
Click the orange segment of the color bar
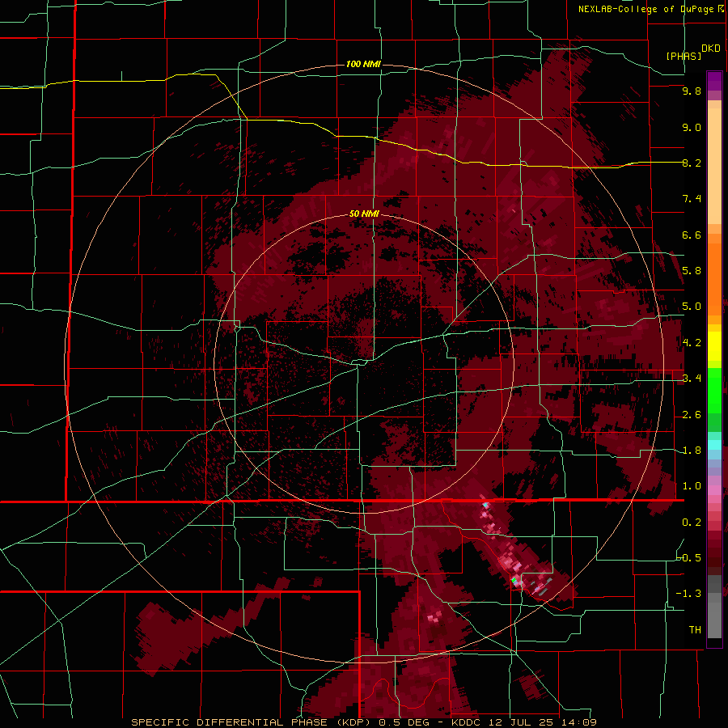coord(714,274)
